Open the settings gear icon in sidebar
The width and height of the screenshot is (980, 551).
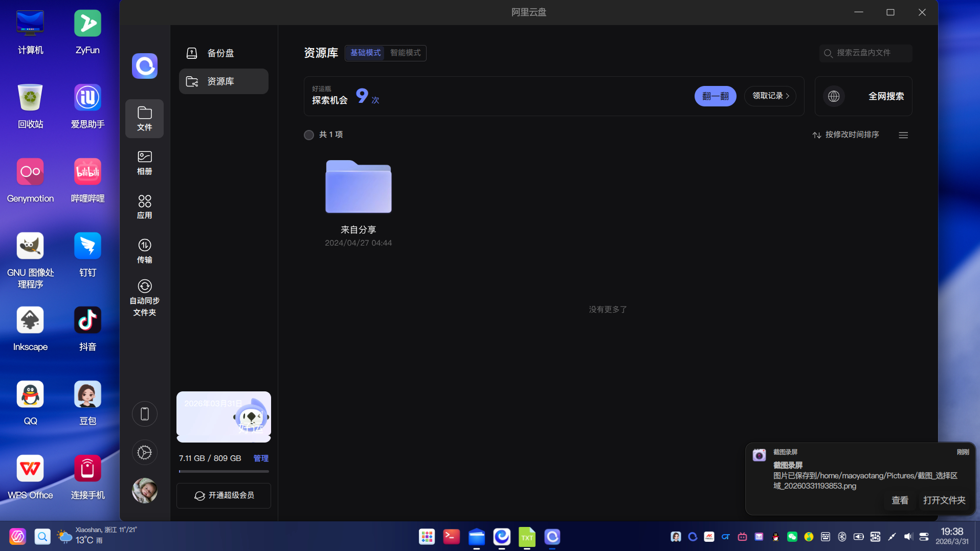145,452
